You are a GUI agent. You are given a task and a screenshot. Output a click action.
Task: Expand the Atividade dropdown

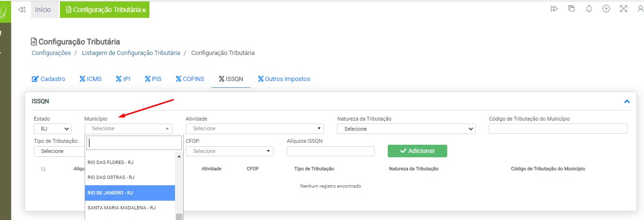point(254,129)
